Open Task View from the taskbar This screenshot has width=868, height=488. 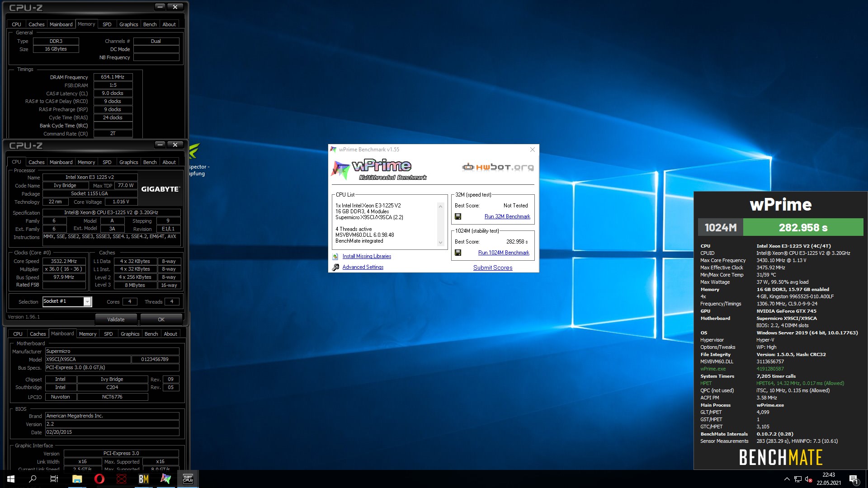(54, 479)
